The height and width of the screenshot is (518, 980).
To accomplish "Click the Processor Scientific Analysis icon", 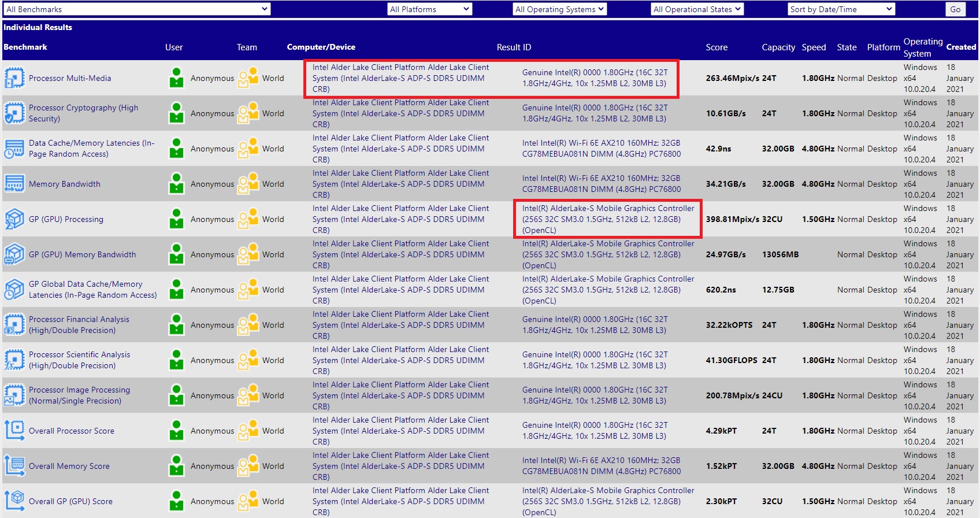I will pos(14,360).
